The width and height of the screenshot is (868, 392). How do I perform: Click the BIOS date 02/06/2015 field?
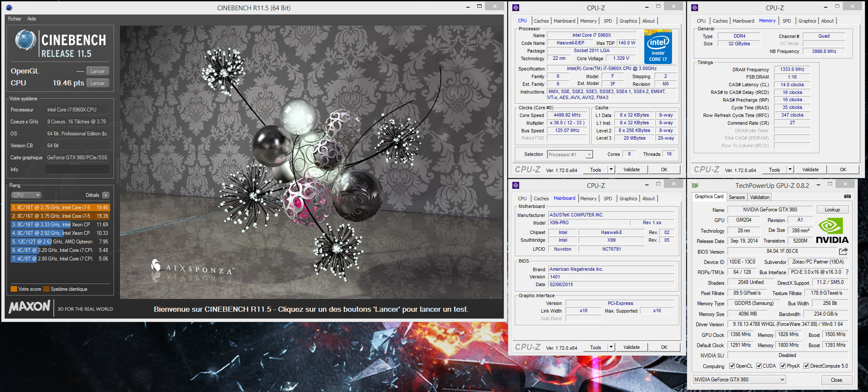click(x=611, y=284)
